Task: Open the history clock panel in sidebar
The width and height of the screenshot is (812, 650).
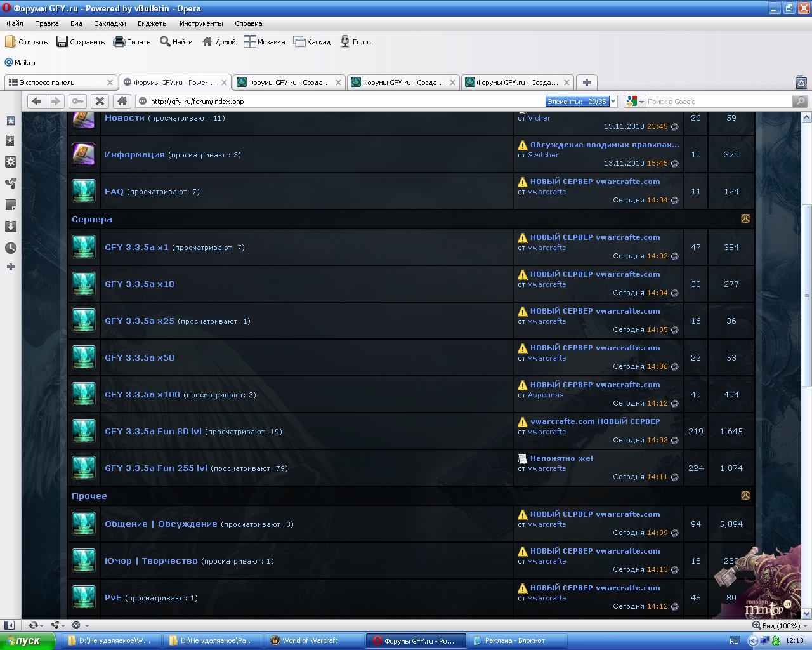Action: (11, 248)
